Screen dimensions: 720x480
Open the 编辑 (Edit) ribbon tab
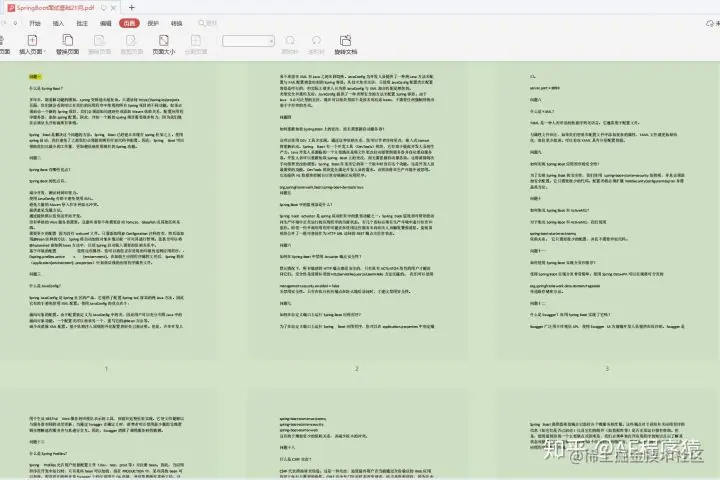point(106,23)
